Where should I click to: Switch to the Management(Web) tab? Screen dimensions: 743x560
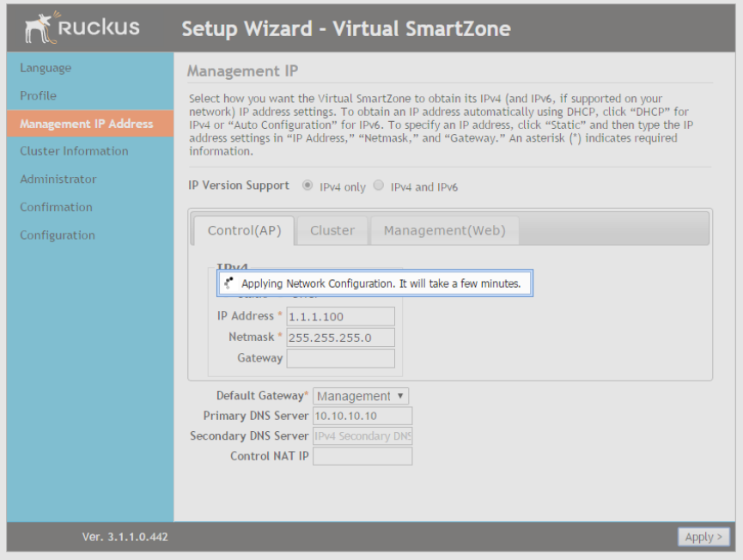tap(444, 230)
